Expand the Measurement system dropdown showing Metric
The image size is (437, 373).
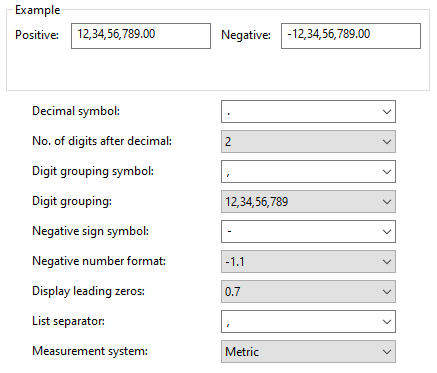(308, 352)
